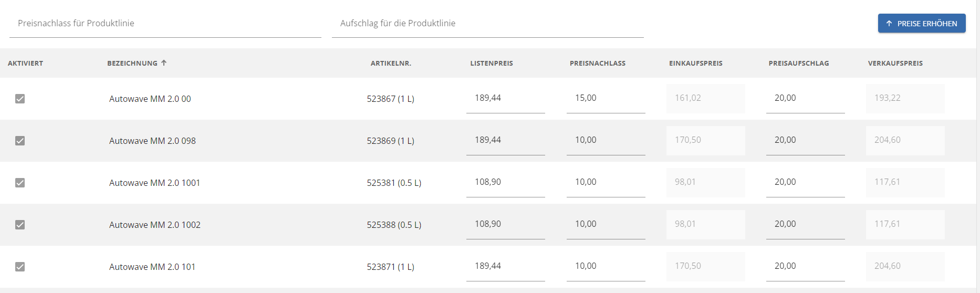980x293 pixels.
Task: Click the Listenpreis column header
Action: [492, 63]
